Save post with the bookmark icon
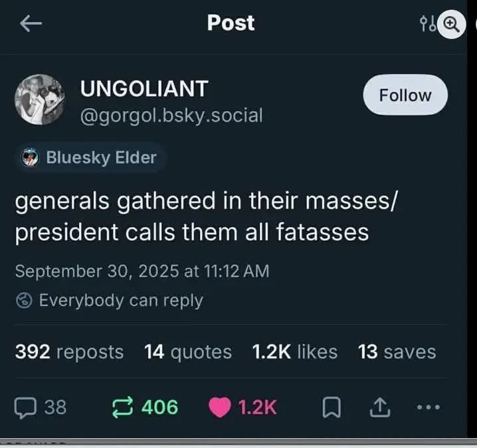 tap(330, 407)
